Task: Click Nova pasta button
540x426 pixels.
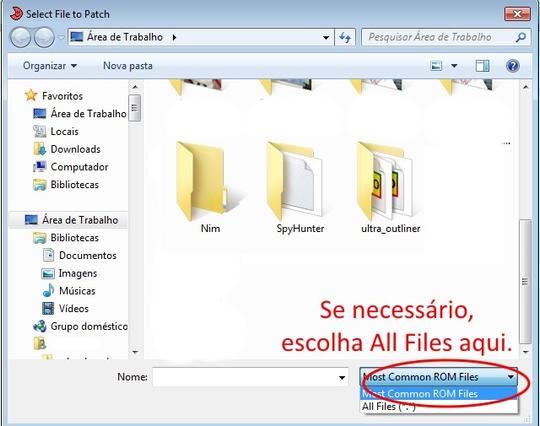Action: [128, 66]
